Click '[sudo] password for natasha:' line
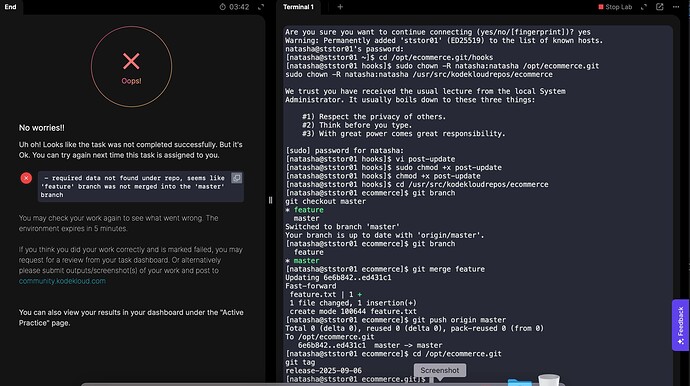 coord(344,151)
